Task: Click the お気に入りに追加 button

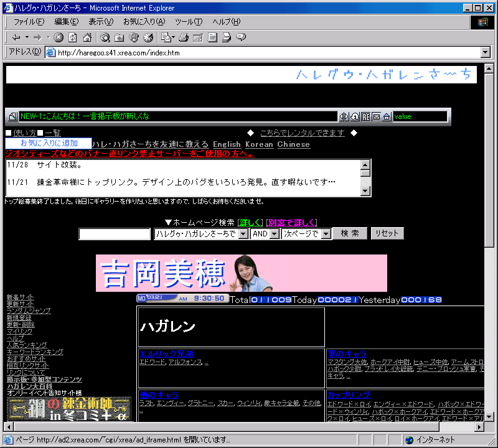Action: 49,143
